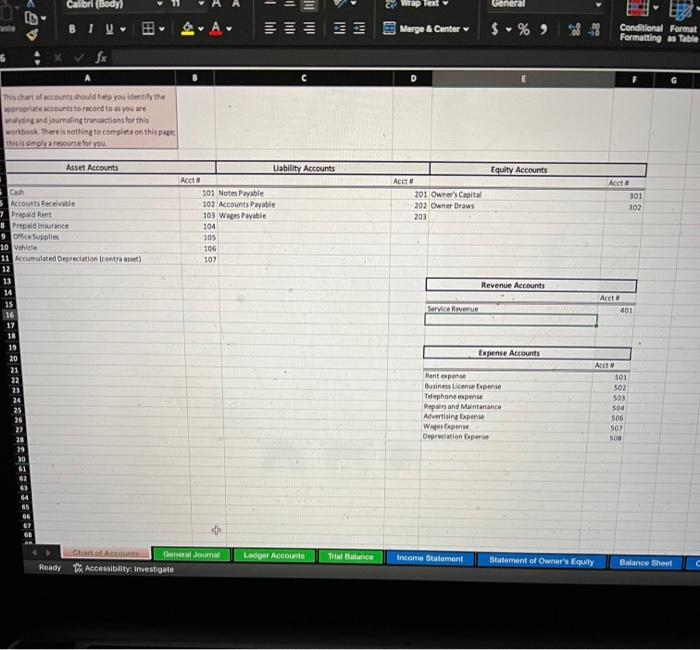Click the fx insert function icon
This screenshot has height=650, width=700.
point(101,57)
